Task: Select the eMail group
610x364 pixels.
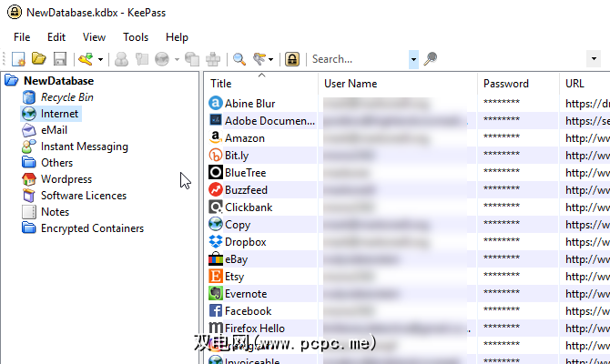Action: pos(54,130)
